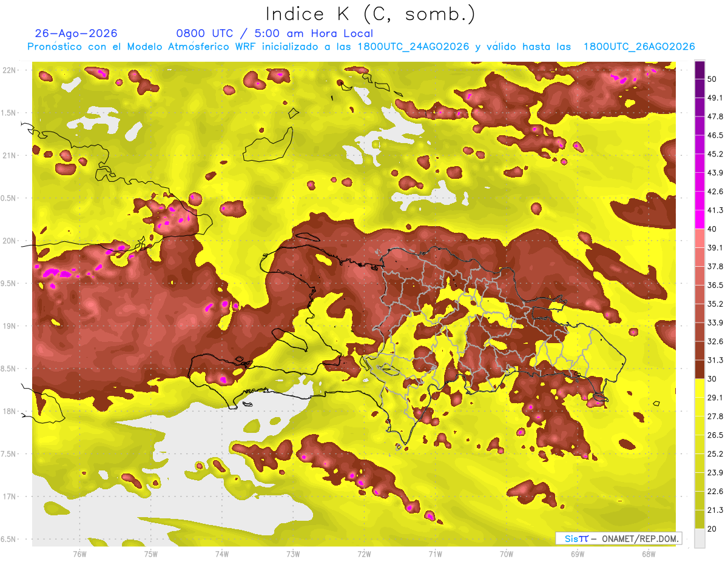Click the '71W' longitude label
Image resolution: width=728 pixels, height=562 pixels.
tap(435, 554)
